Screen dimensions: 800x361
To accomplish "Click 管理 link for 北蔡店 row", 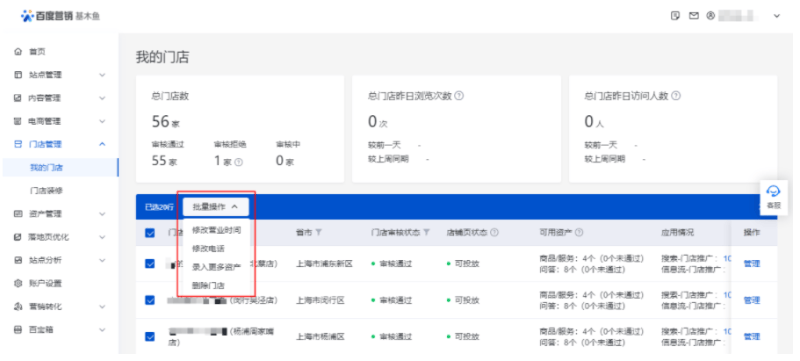I will point(752,264).
